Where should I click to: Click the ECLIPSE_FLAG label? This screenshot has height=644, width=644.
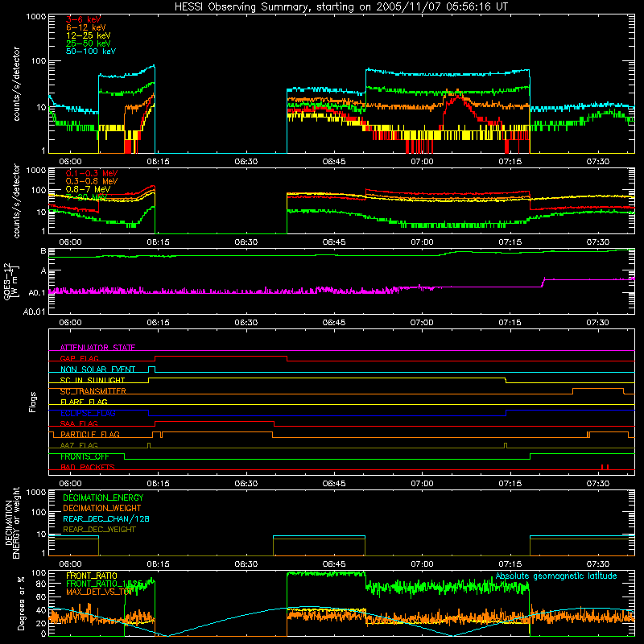click(x=88, y=413)
